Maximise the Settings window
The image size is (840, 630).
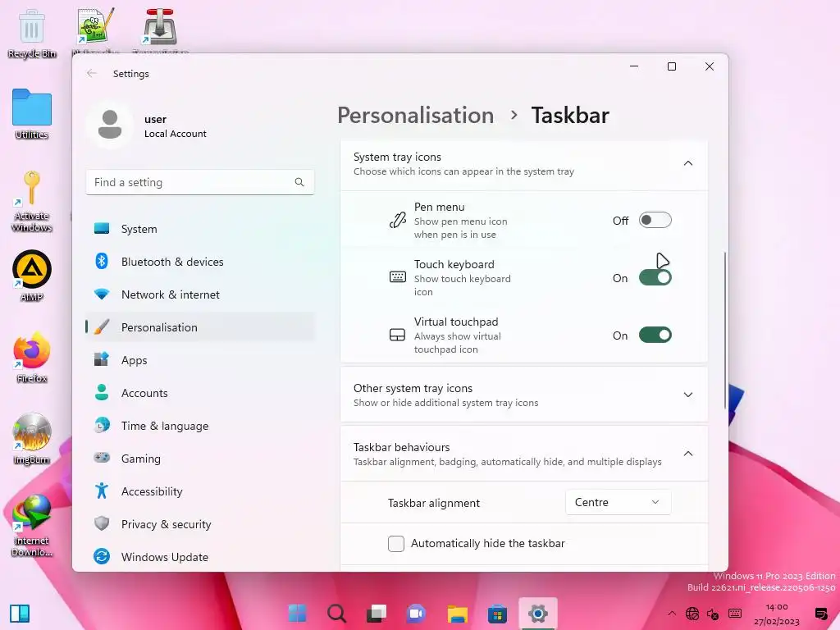pos(671,66)
